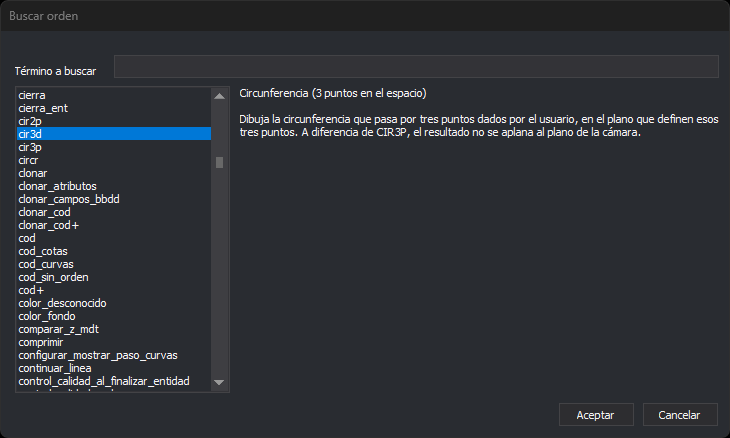Viewport: 730px width, 438px height.
Task: Select the 'cod_curvas' entry
Action: point(114,264)
